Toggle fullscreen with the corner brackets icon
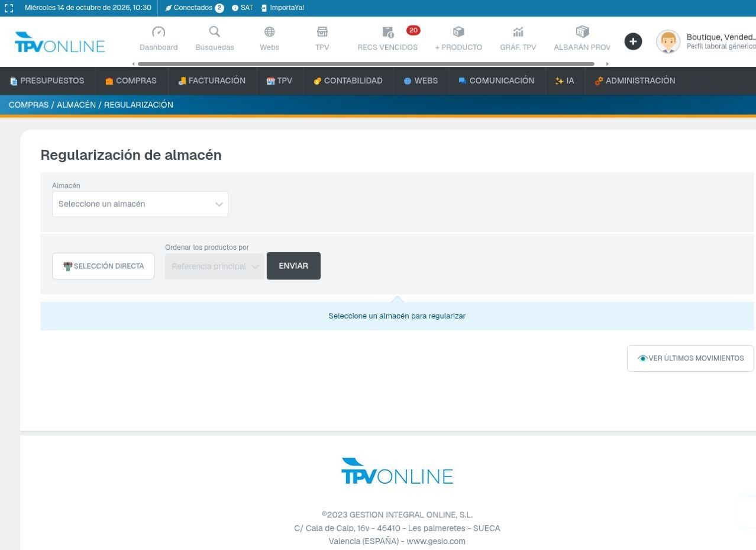Screen dimensions: 756x550 pos(9,8)
